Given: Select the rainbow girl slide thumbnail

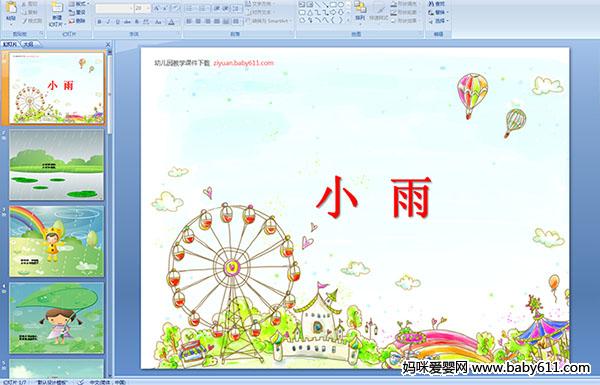Looking at the screenshot, I should click(57, 241).
